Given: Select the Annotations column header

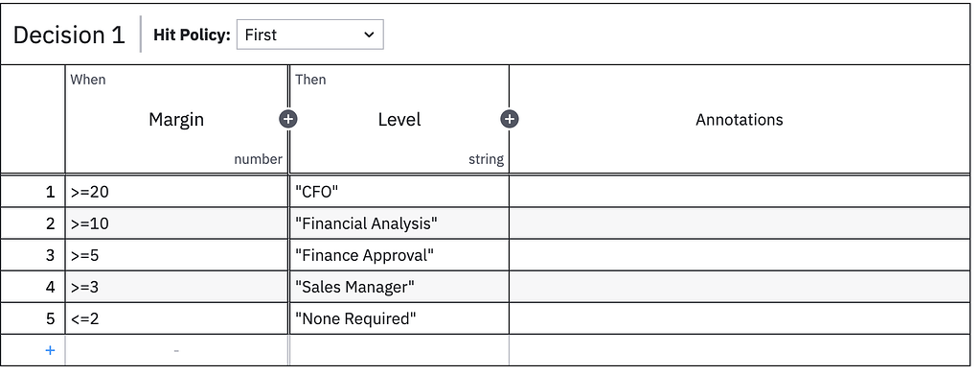Looking at the screenshot, I should [x=740, y=120].
